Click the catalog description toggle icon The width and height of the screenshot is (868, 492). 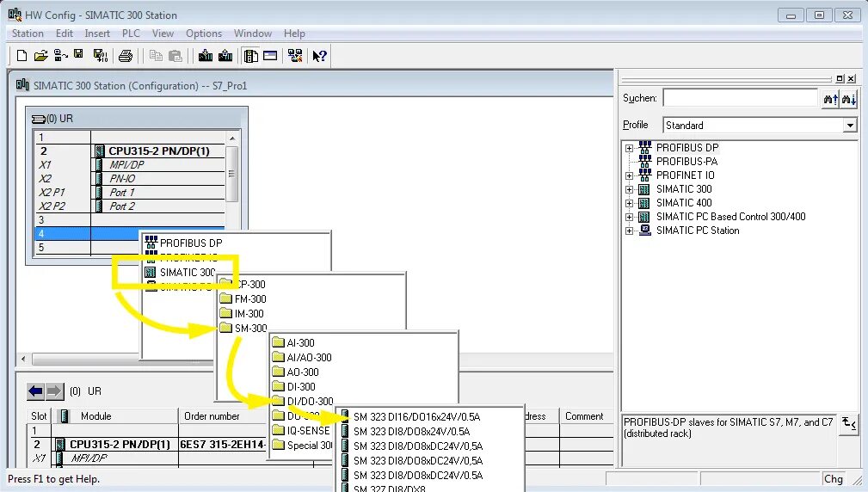[848, 425]
